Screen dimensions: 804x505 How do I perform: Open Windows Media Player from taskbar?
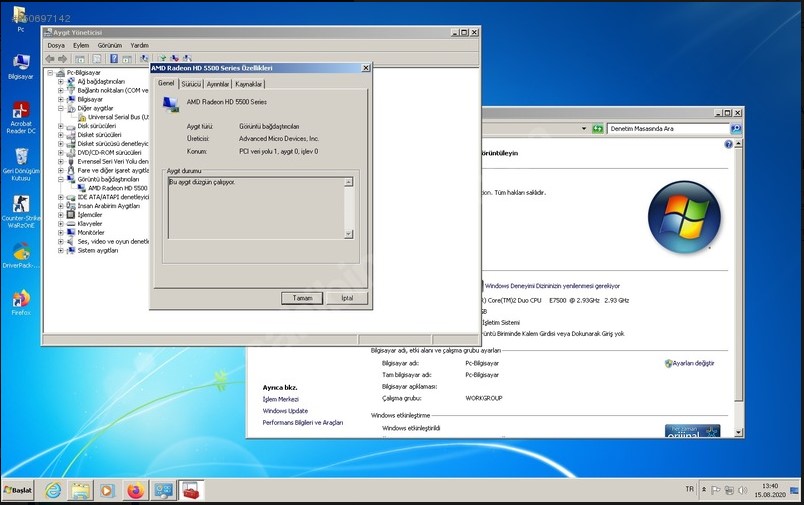coord(107,490)
